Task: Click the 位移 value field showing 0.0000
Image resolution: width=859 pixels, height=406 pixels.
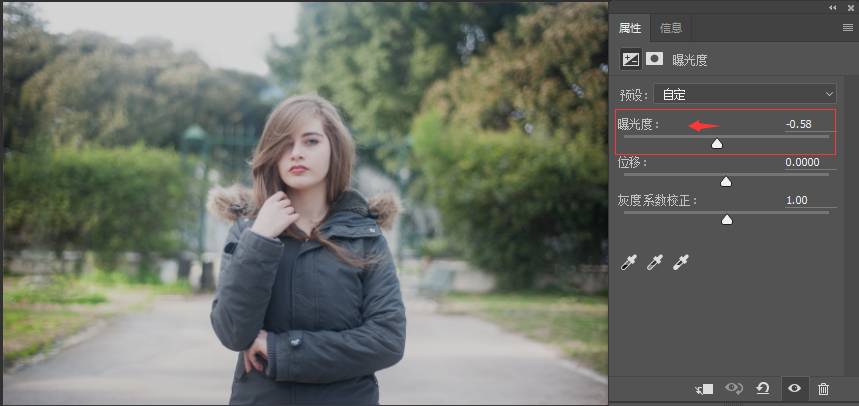Action: point(810,162)
